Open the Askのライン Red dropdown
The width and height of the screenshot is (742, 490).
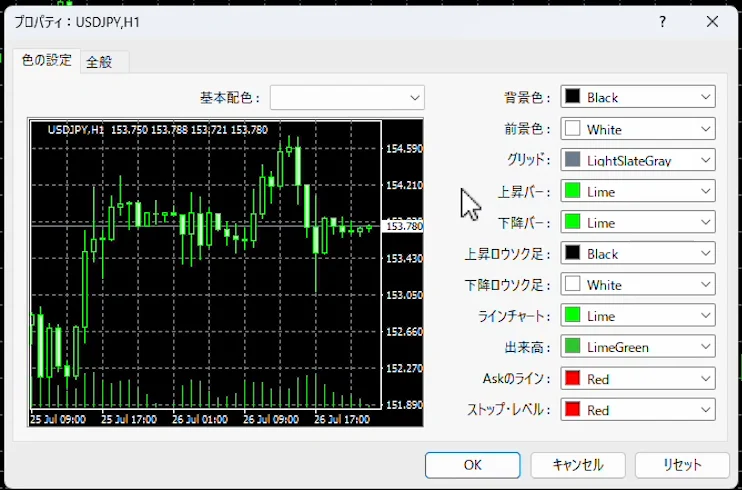tap(638, 378)
